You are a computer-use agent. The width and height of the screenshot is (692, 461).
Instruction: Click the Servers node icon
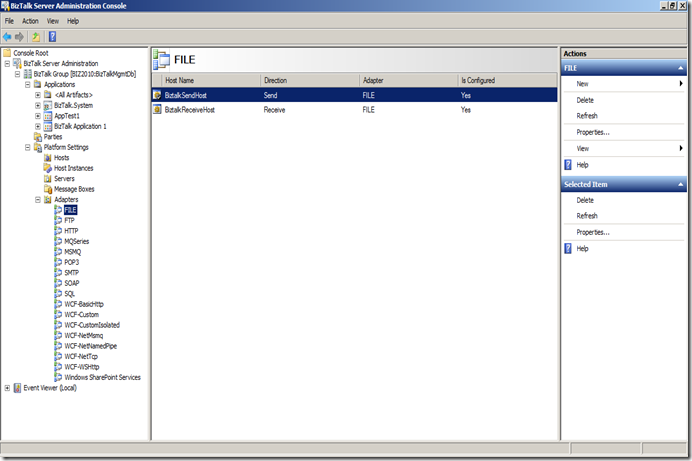pyautogui.click(x=48, y=179)
